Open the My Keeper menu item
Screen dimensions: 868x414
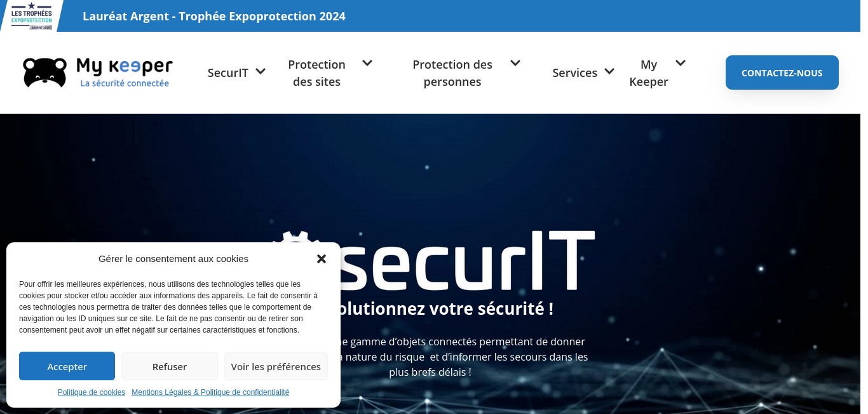click(649, 73)
